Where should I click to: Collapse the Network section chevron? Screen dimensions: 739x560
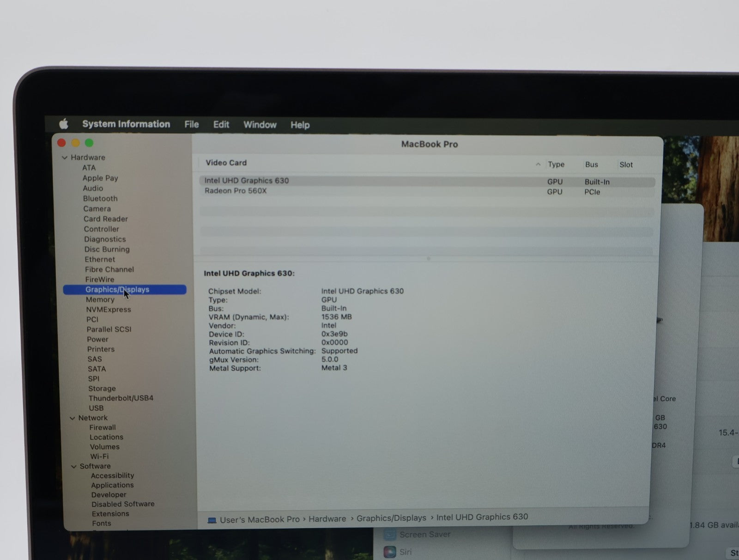pos(73,418)
